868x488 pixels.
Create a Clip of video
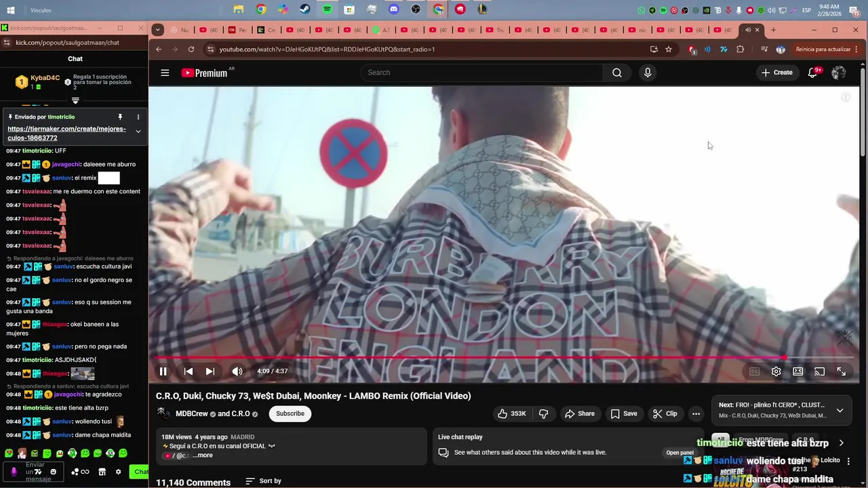tap(665, 413)
